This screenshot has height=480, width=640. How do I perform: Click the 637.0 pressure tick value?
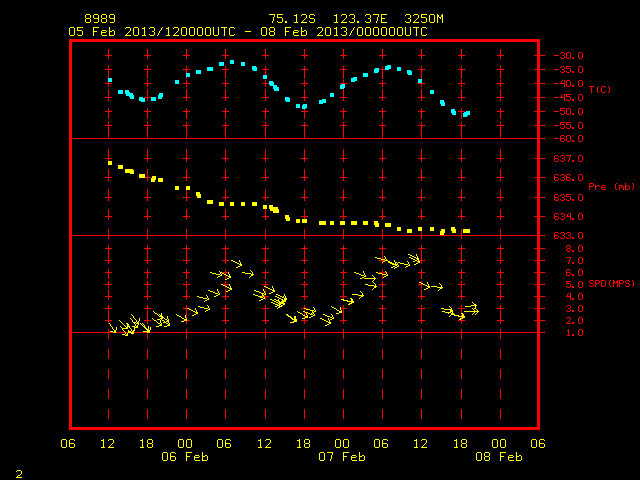tap(568, 158)
